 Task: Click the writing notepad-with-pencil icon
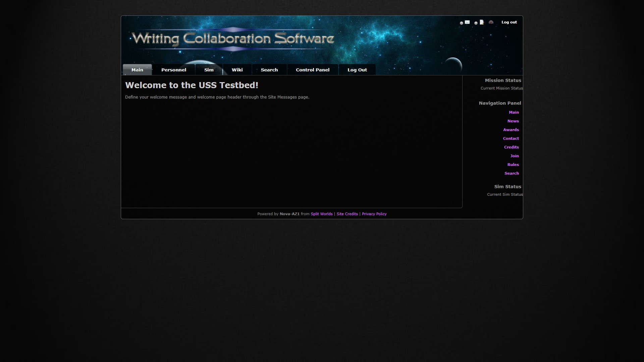482,22
